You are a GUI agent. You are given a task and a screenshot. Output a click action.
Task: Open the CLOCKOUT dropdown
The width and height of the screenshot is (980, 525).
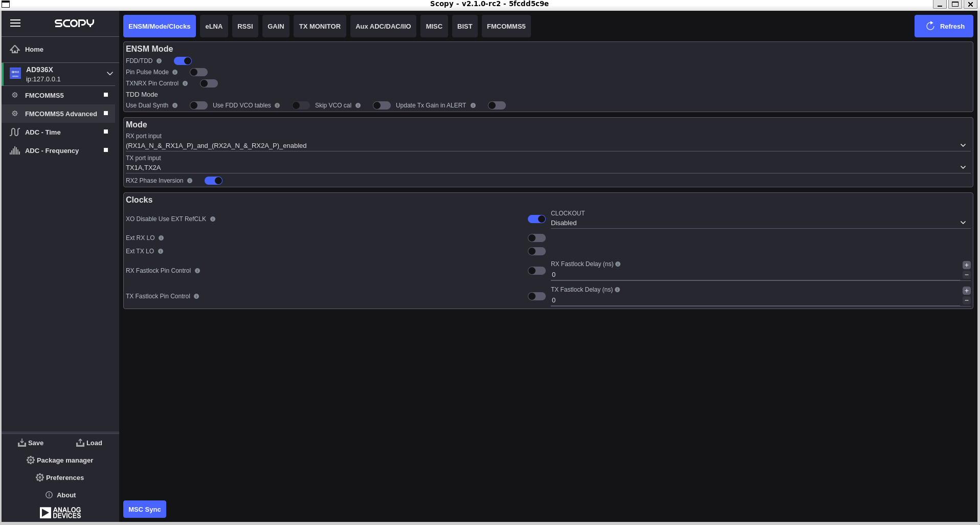(x=761, y=223)
